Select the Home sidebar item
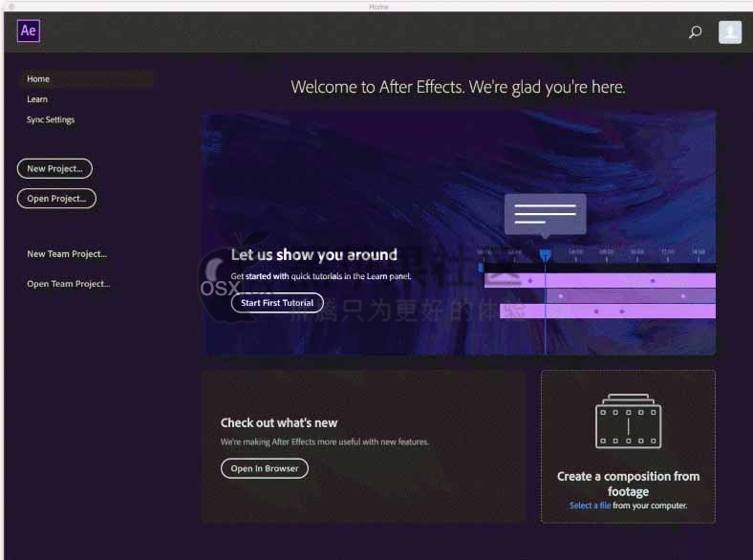753x560 pixels. 87,78
